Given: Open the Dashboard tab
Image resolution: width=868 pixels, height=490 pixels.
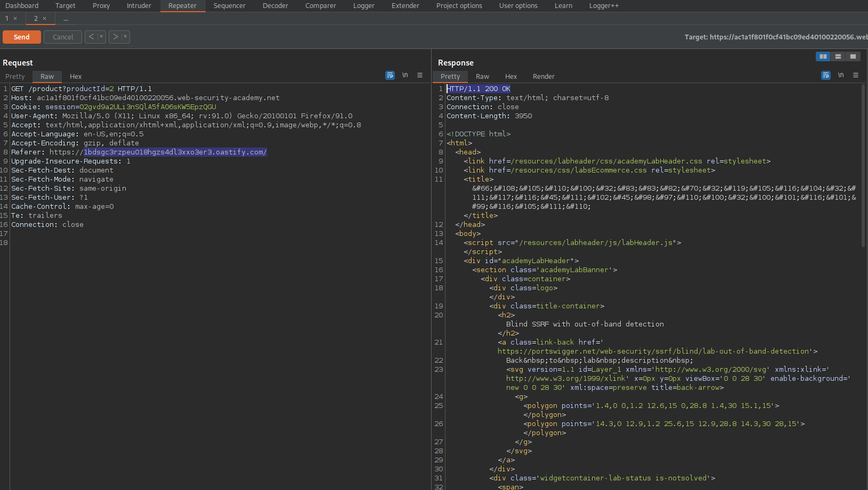Looking at the screenshot, I should (x=22, y=6).
